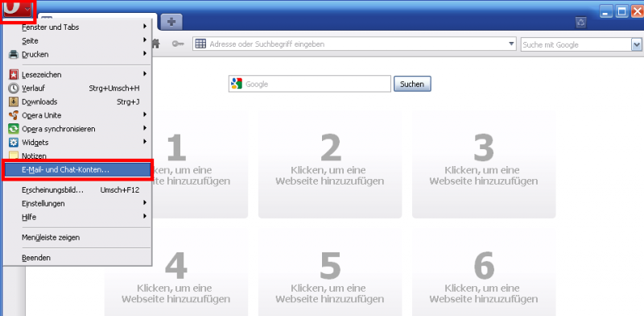Open the Seite submenu
The height and width of the screenshot is (316, 644).
[77, 41]
